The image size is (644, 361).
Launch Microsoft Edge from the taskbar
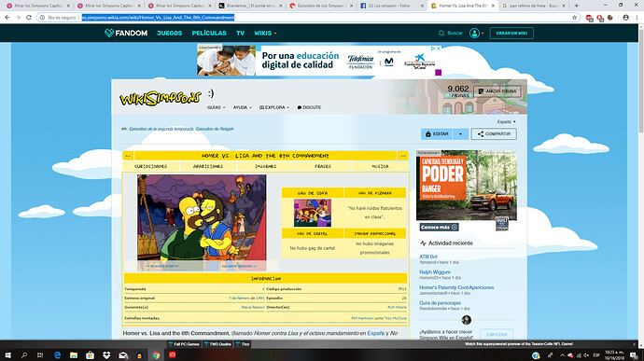[57, 355]
